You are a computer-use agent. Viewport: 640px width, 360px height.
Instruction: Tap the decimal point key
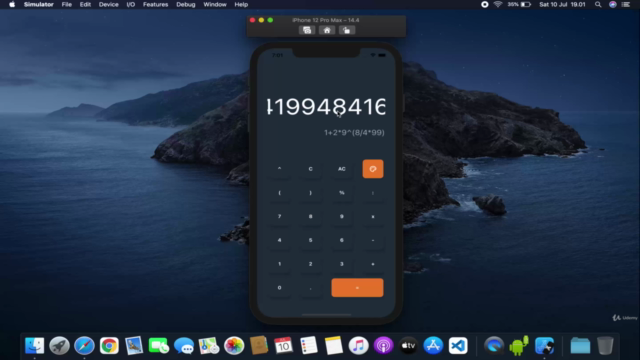click(310, 288)
